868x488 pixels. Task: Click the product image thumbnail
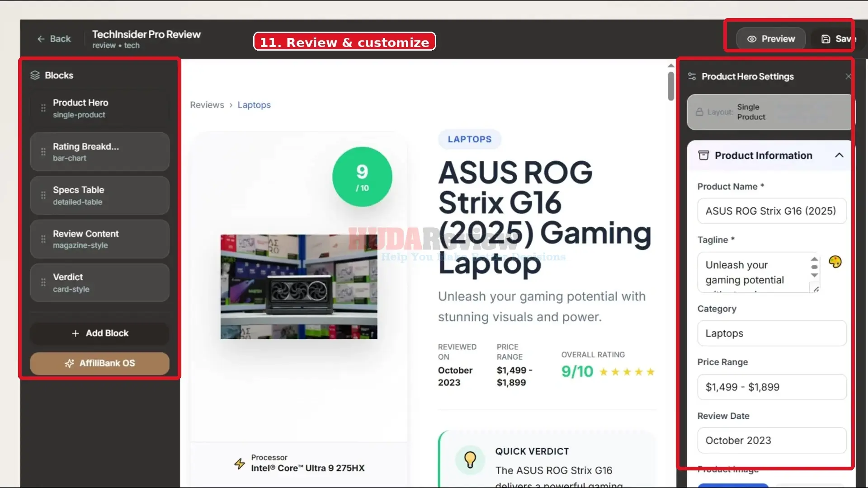(299, 286)
